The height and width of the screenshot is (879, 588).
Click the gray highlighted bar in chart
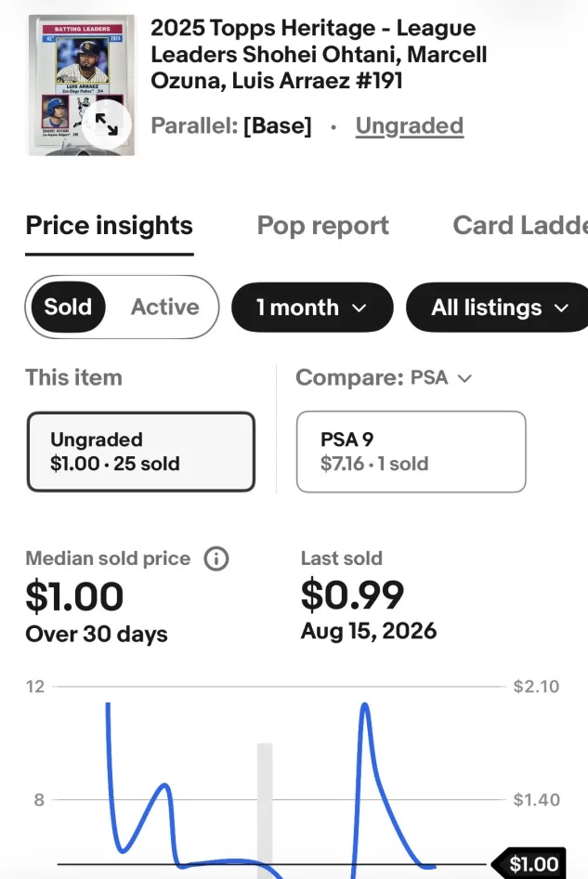(x=265, y=810)
